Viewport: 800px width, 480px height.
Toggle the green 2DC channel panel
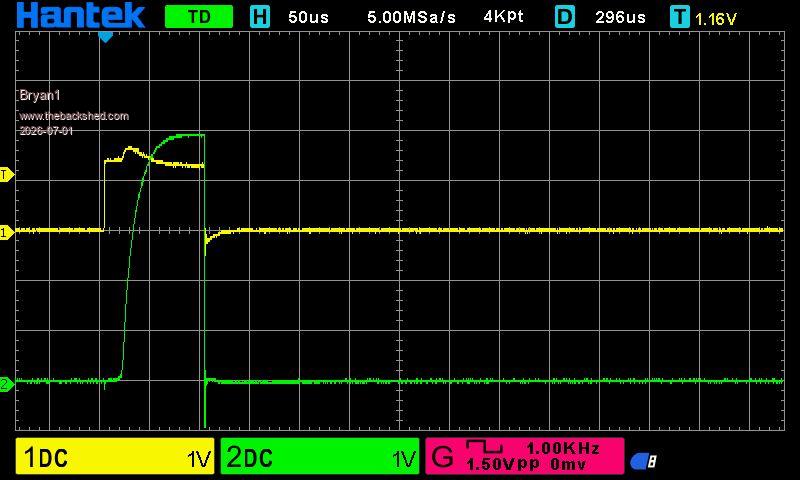point(320,456)
